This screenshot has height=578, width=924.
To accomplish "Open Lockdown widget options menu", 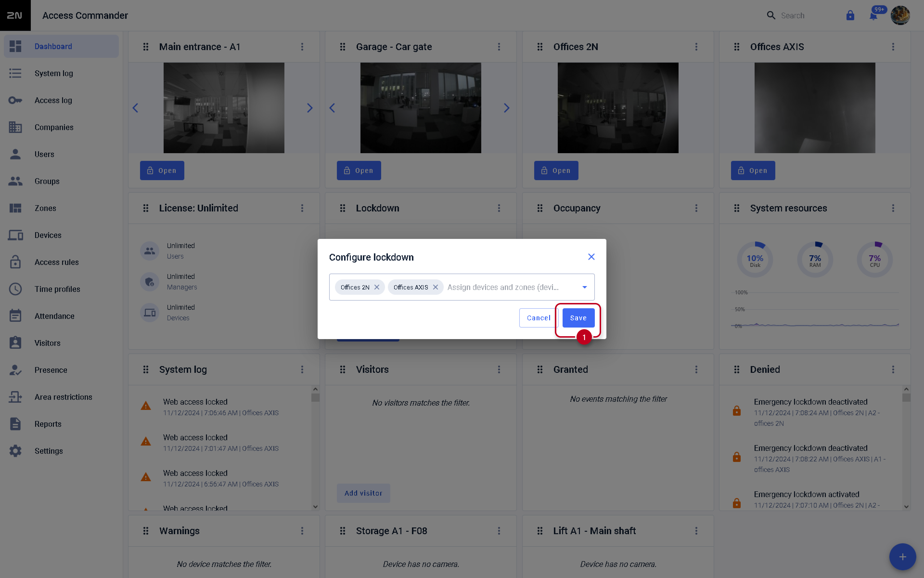I will [x=499, y=208].
